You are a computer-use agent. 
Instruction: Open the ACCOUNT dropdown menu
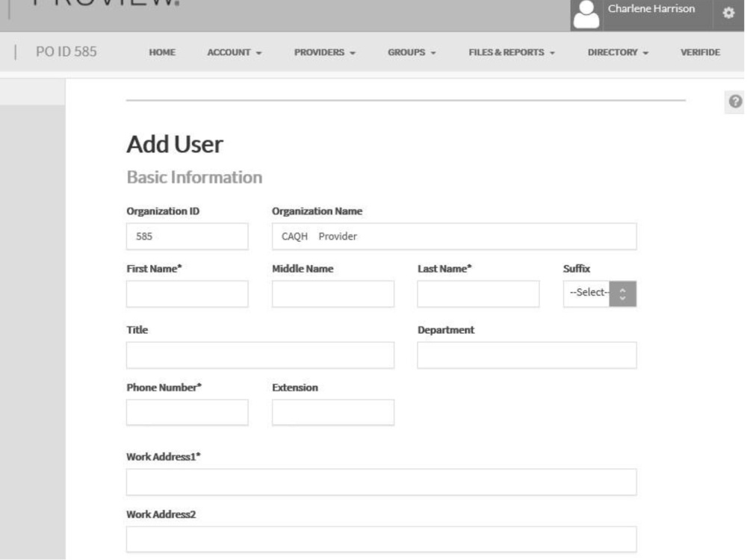tap(235, 52)
